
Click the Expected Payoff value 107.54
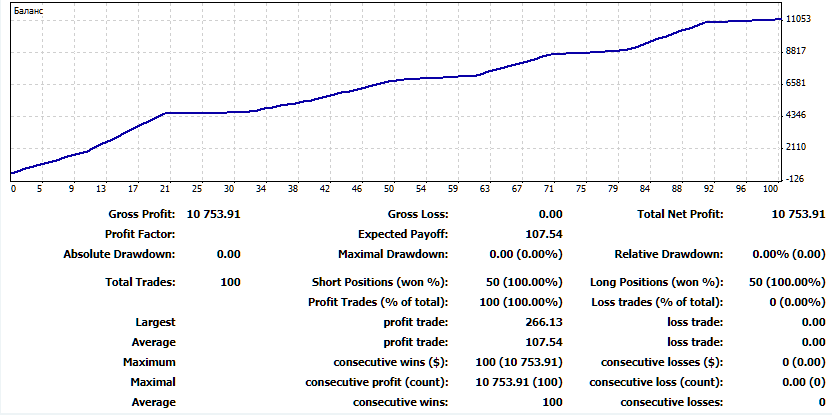[544, 234]
